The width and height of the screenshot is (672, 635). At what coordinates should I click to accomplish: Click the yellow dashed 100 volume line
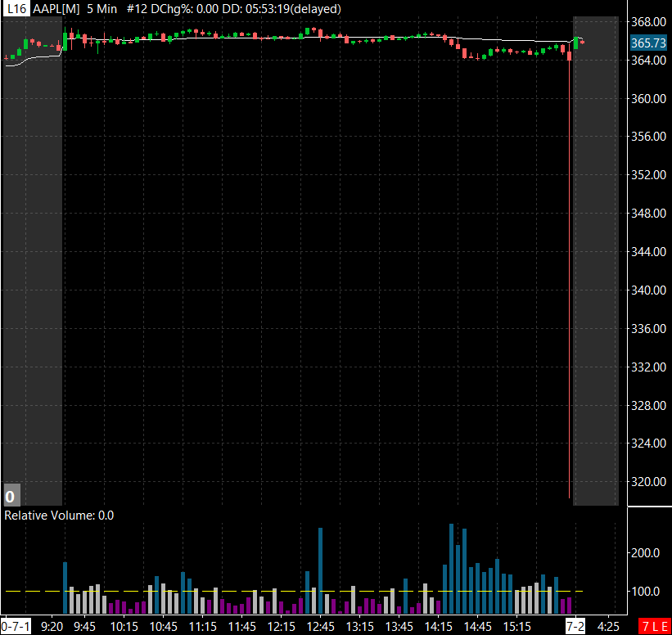[x=294, y=592]
